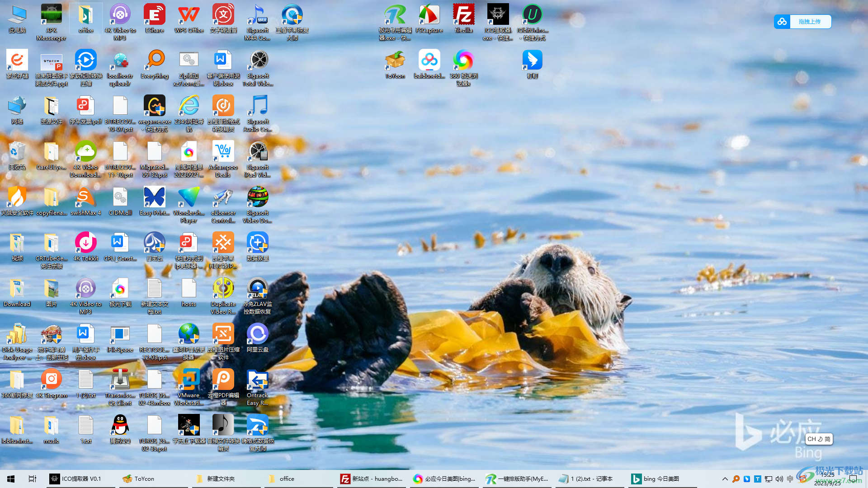
Task: Launch WPS Office from desktop
Action: click(x=189, y=18)
